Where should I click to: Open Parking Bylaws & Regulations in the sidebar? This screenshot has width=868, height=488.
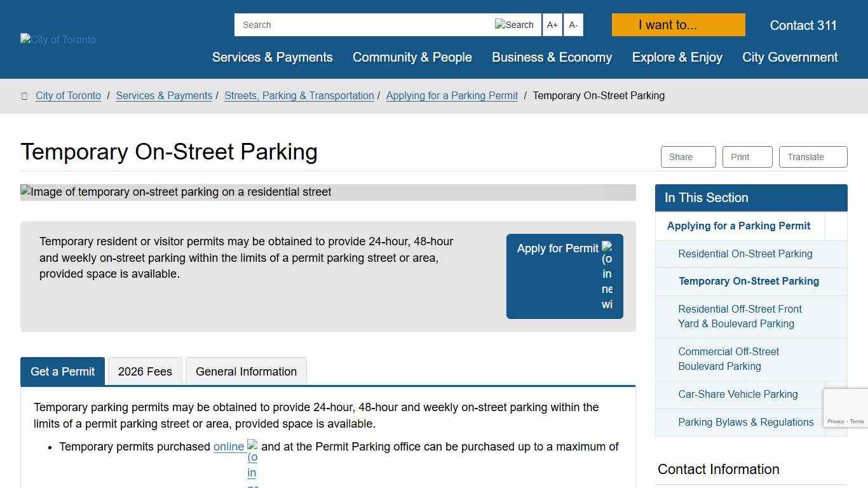[745, 422]
